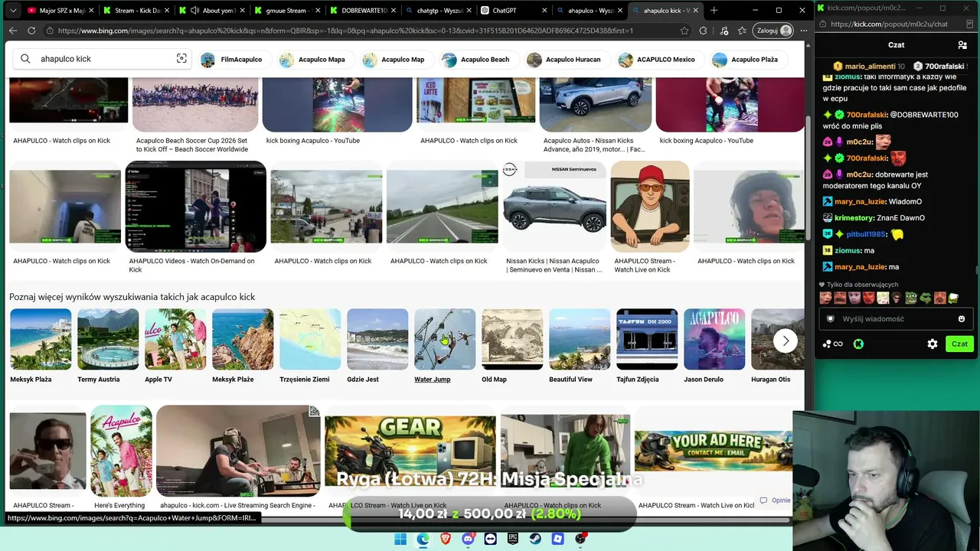Open Roblox from the taskbar
Viewport: 980px width, 551px height.
coord(558,539)
